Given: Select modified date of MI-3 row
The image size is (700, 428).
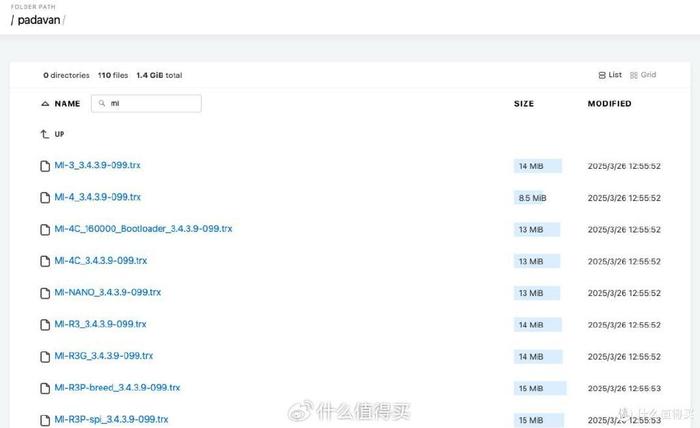Looking at the screenshot, I should 624,166.
